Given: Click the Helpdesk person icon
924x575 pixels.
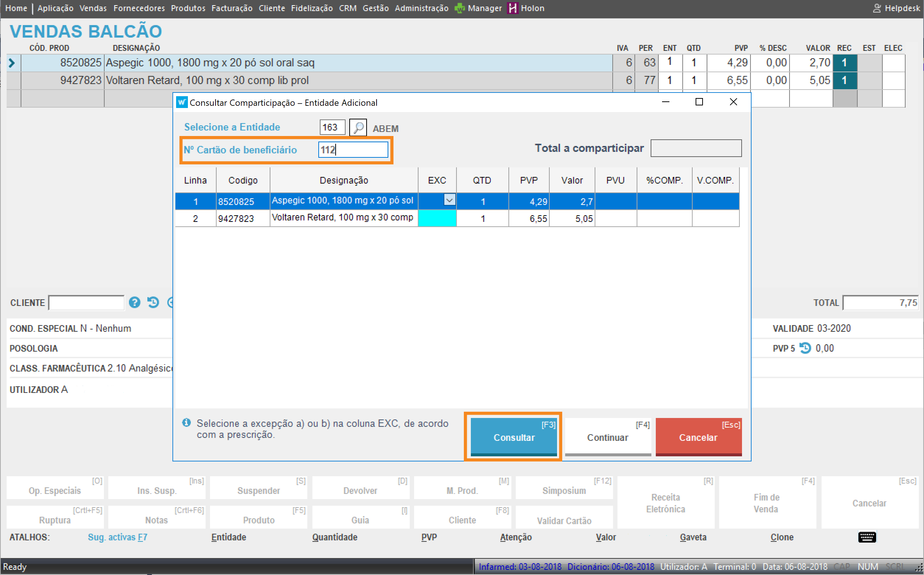Looking at the screenshot, I should [x=876, y=8].
